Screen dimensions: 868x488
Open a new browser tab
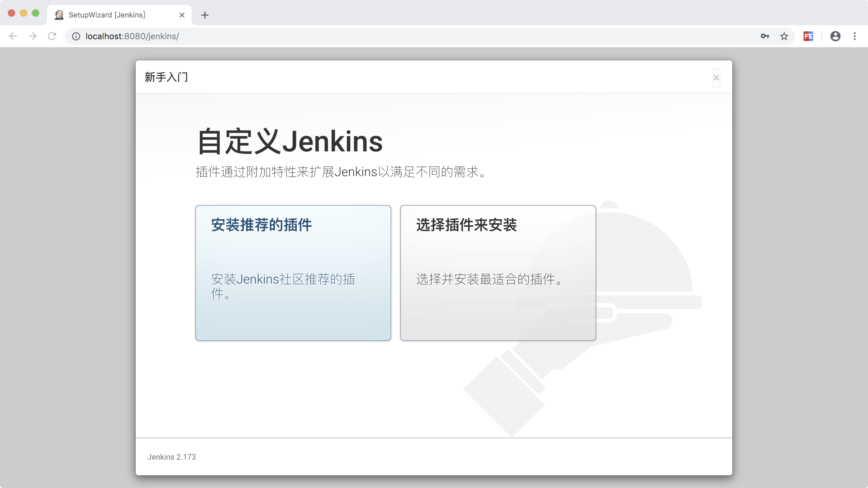tap(205, 15)
